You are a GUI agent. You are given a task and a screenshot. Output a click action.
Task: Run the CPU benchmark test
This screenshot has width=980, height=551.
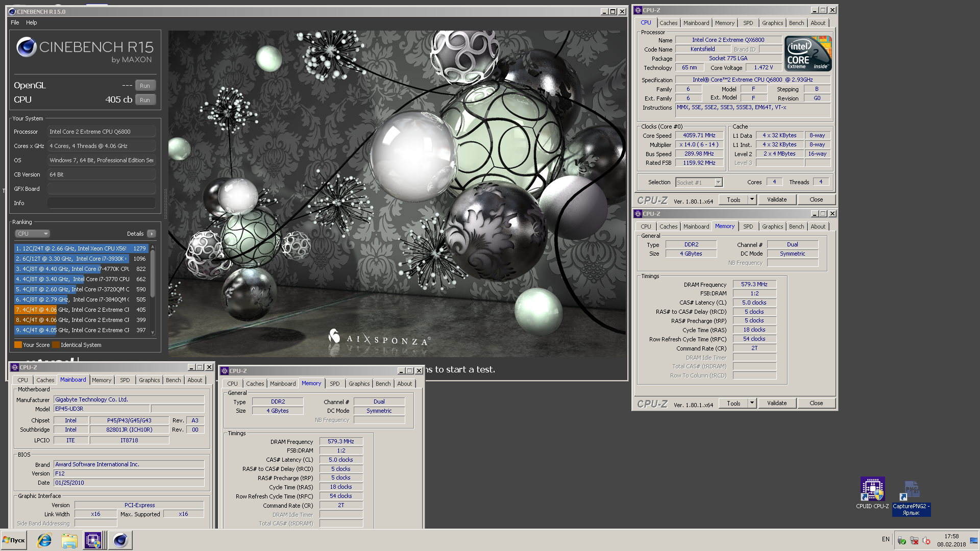click(145, 100)
